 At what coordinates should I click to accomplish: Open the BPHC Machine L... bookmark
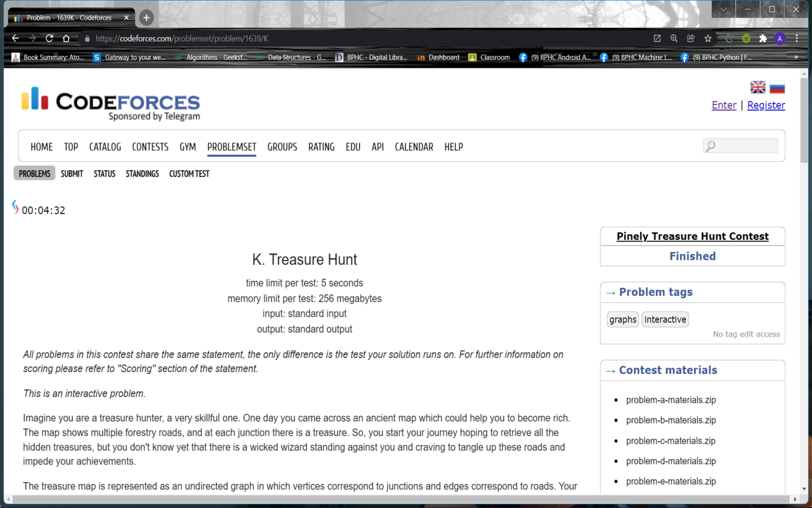[x=636, y=57]
